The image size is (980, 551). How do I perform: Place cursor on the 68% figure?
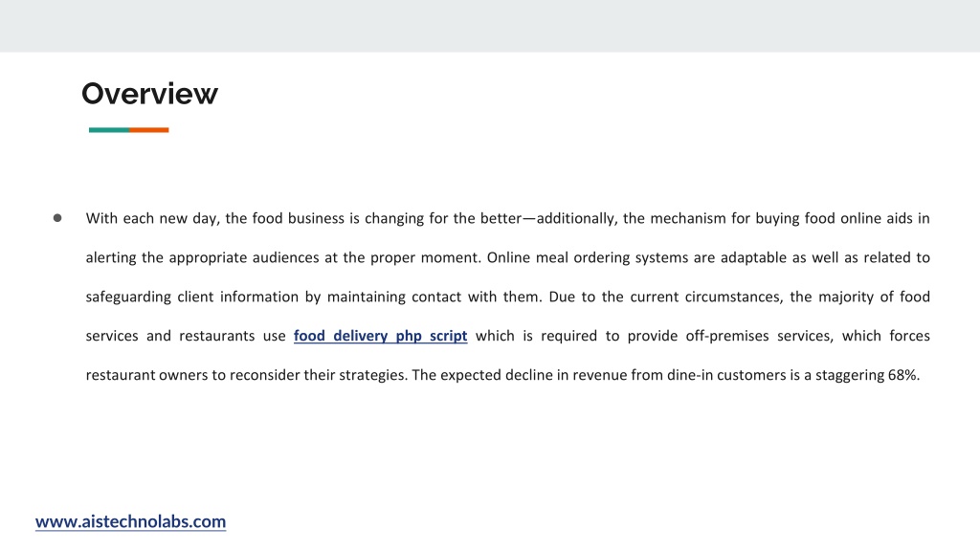[x=903, y=375]
